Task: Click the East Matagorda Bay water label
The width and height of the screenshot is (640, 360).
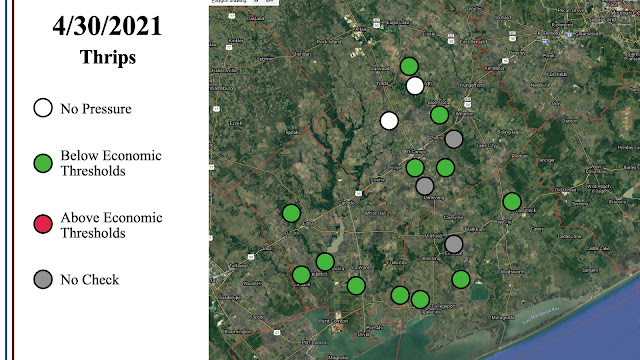Action: click(541, 316)
